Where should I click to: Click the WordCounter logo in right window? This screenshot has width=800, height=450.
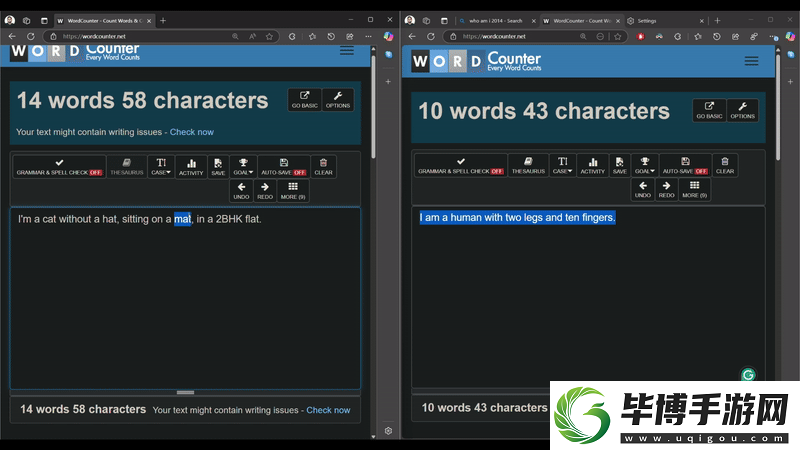pyautogui.click(x=476, y=61)
